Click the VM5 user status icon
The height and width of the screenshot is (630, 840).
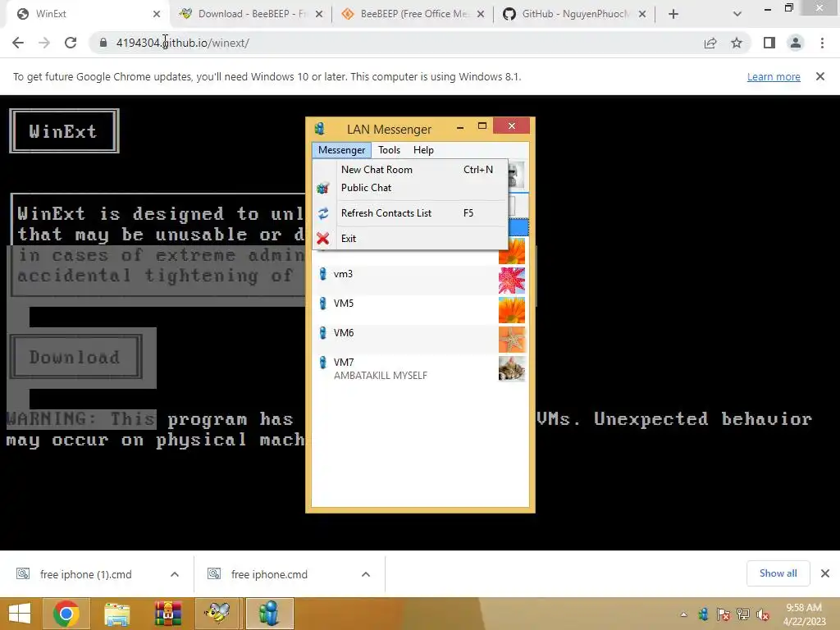(322, 304)
